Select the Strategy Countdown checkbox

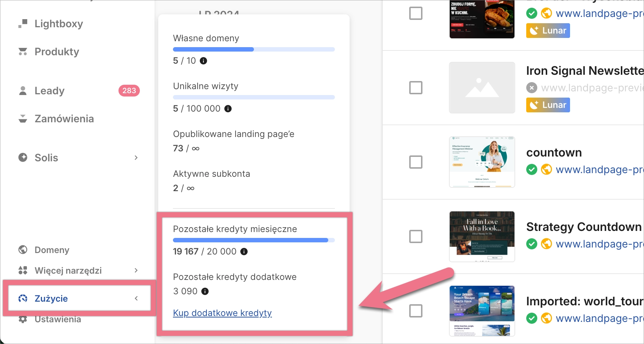pyautogui.click(x=416, y=236)
